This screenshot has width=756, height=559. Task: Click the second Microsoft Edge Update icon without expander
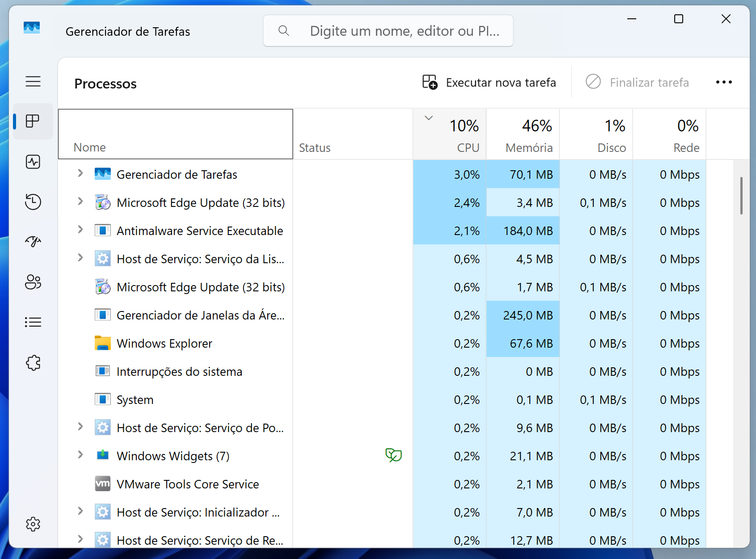coord(103,286)
